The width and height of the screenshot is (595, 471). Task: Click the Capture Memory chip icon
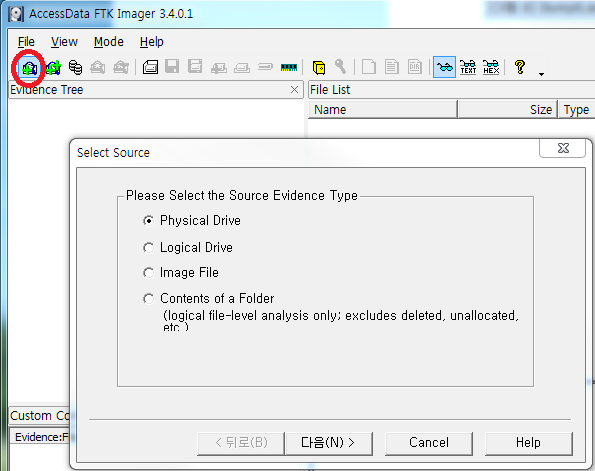pyautogui.click(x=289, y=68)
